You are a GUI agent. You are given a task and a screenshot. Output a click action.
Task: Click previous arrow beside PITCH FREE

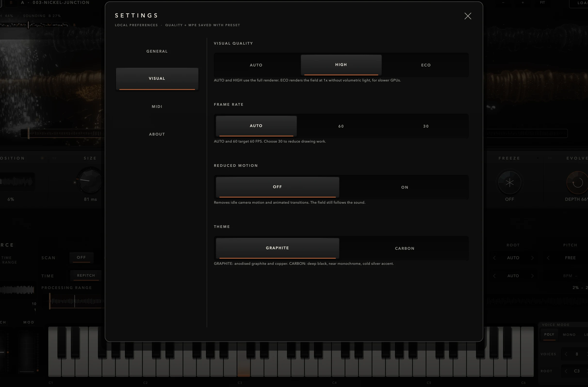[x=548, y=258]
